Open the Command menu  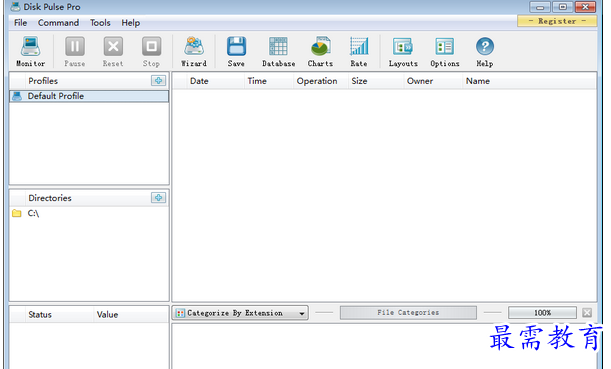tap(58, 23)
